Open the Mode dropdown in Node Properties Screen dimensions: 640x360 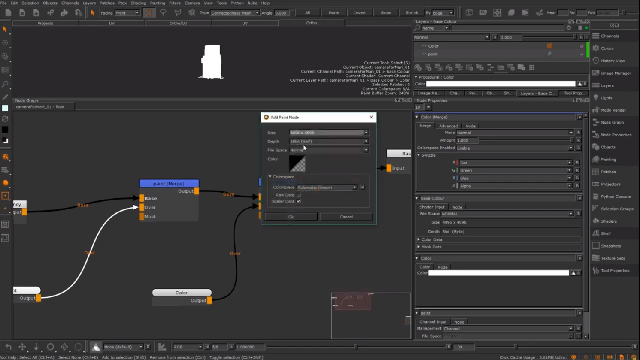pos(515,133)
